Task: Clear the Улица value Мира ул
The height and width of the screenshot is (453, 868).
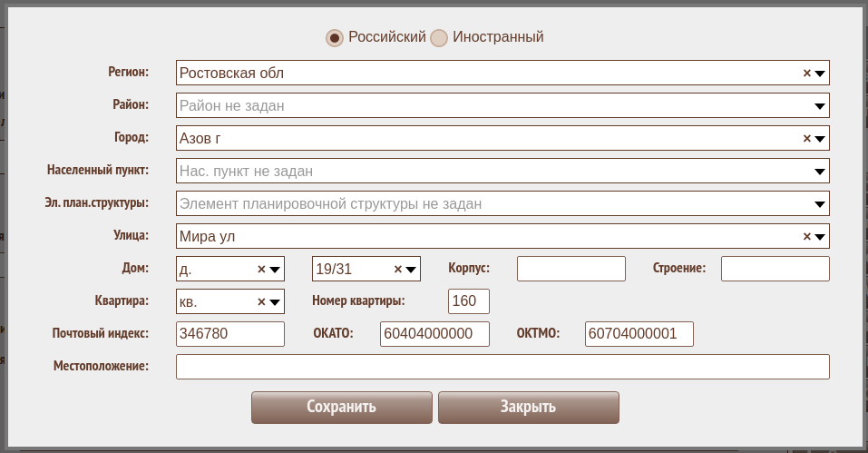Action: pos(806,237)
